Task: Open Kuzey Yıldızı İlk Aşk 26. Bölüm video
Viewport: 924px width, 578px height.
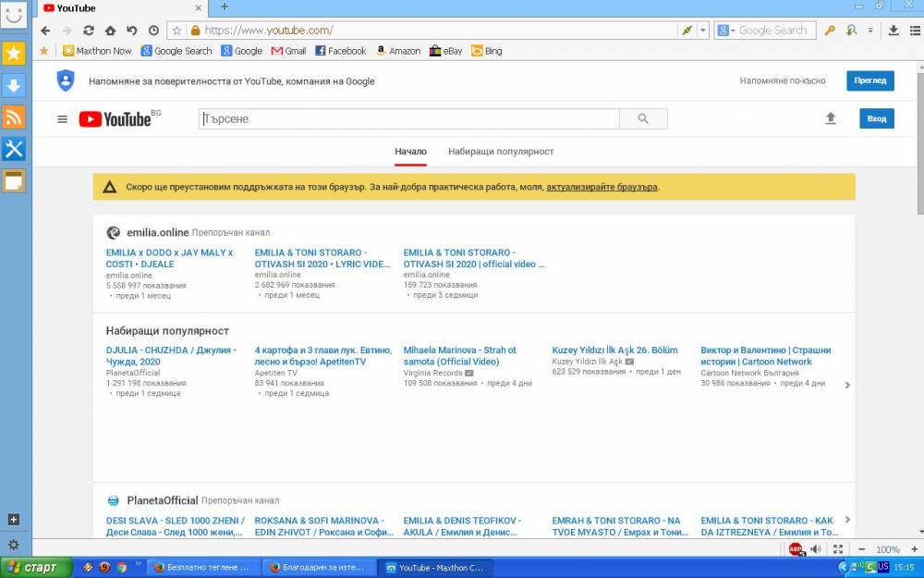Action: click(614, 350)
